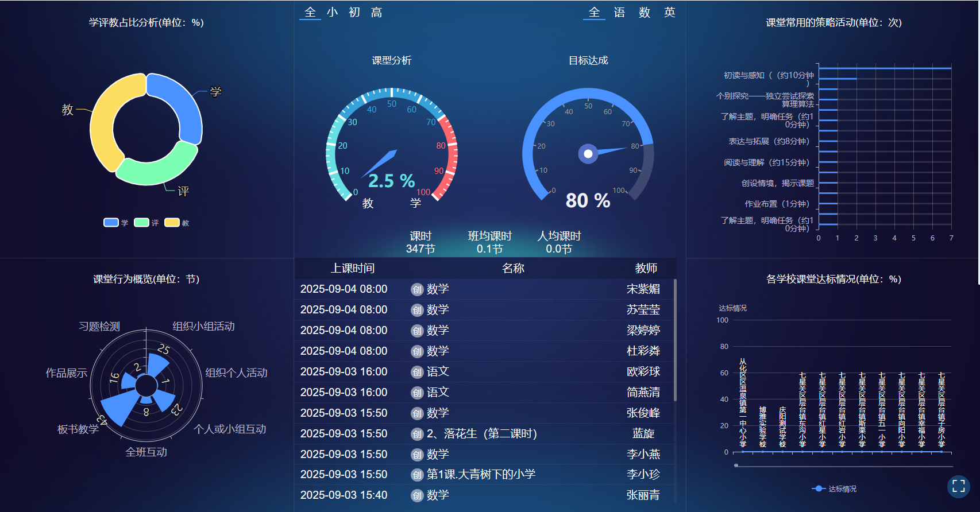Click the 创 icon in 宋紫媚's row
Viewport: 980px width, 512px height.
(417, 289)
